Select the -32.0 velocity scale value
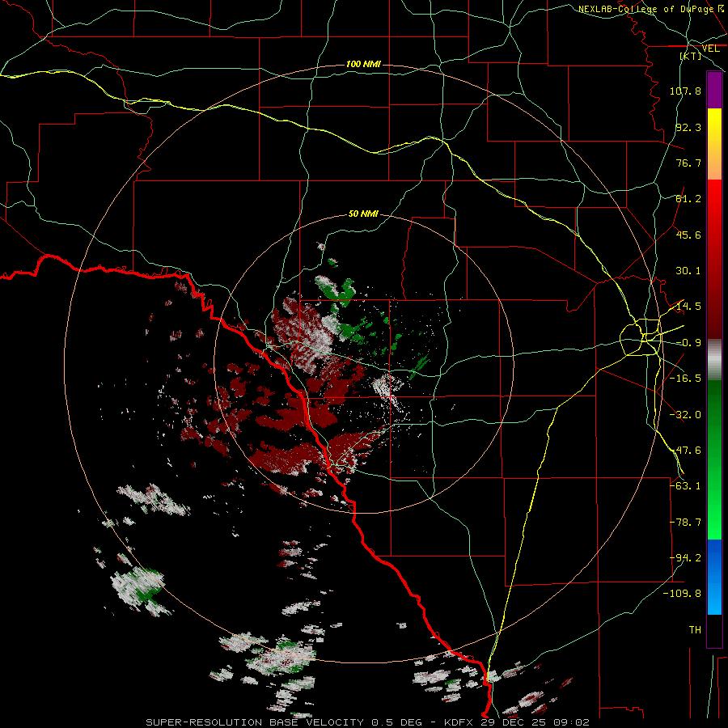The height and width of the screenshot is (728, 728). [685, 415]
